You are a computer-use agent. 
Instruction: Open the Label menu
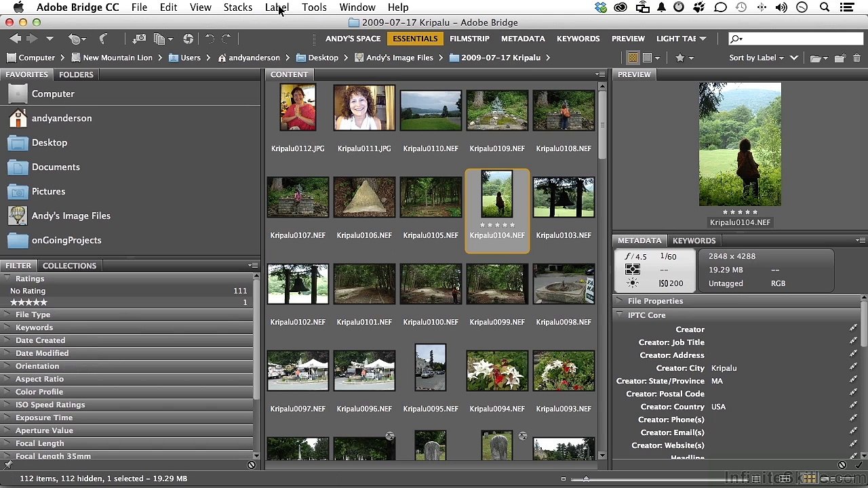click(277, 7)
